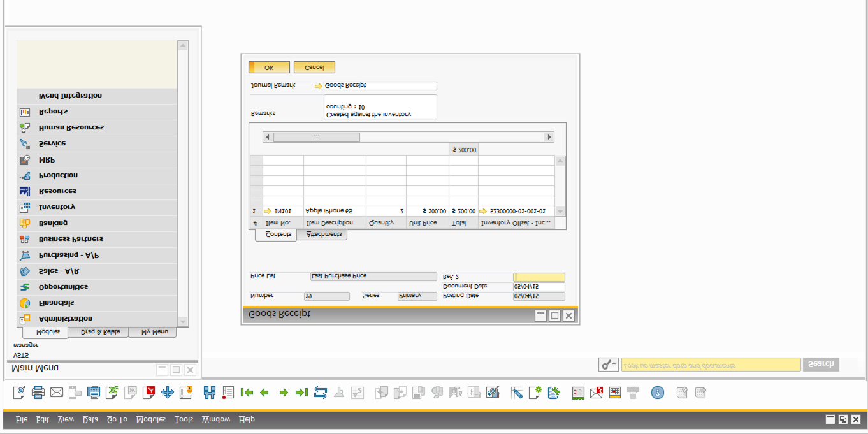868x434 pixels.
Task: Click the OK button
Action: [x=270, y=68]
